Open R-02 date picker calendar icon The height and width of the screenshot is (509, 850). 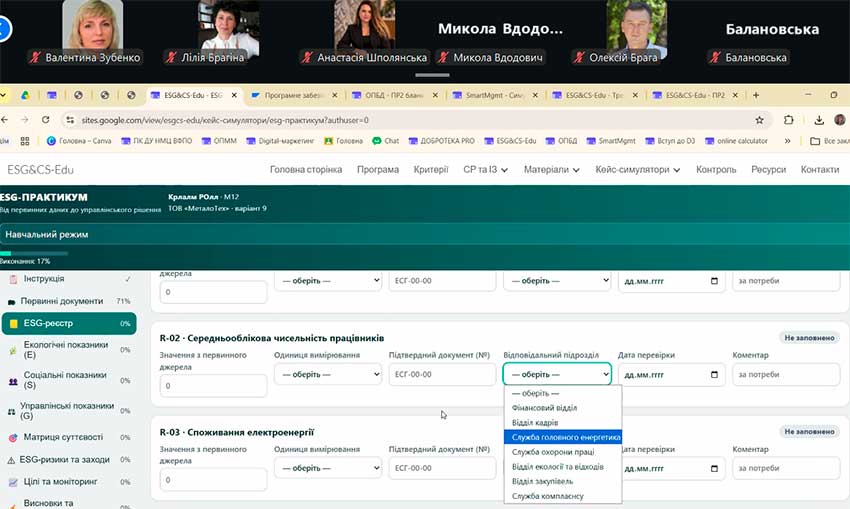pyautogui.click(x=714, y=375)
